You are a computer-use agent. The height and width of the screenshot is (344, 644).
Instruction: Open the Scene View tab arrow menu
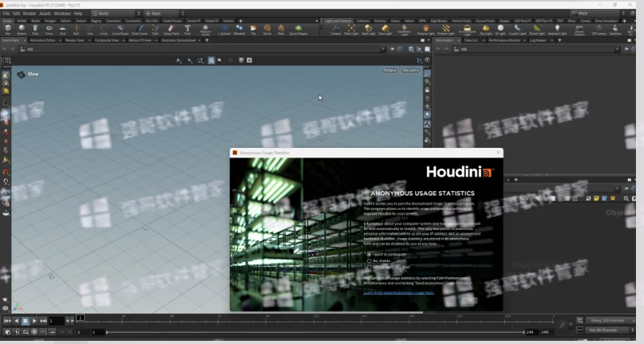point(25,40)
